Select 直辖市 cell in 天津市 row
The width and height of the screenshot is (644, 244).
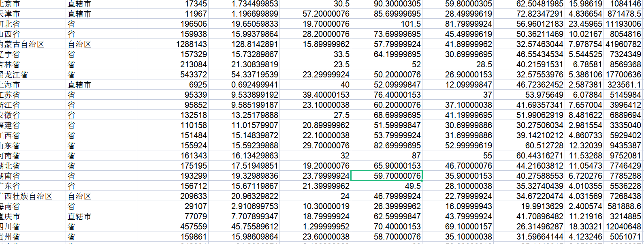(x=101, y=14)
